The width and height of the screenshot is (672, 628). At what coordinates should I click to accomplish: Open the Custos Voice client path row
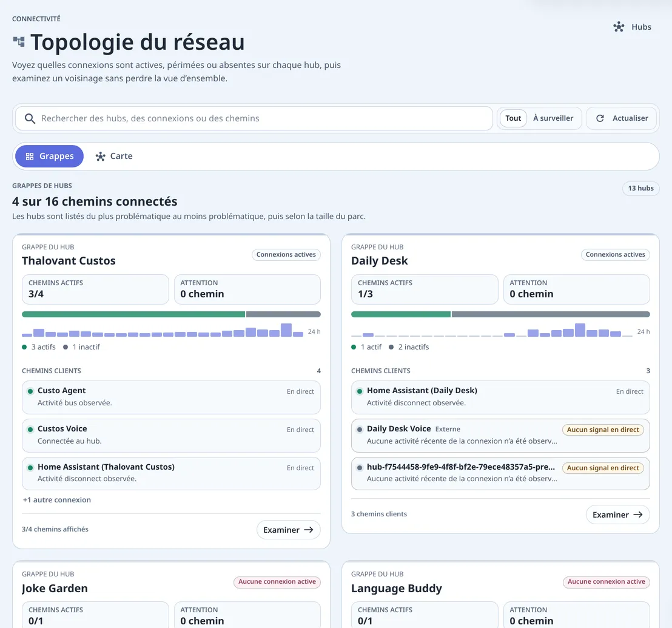pyautogui.click(x=171, y=435)
